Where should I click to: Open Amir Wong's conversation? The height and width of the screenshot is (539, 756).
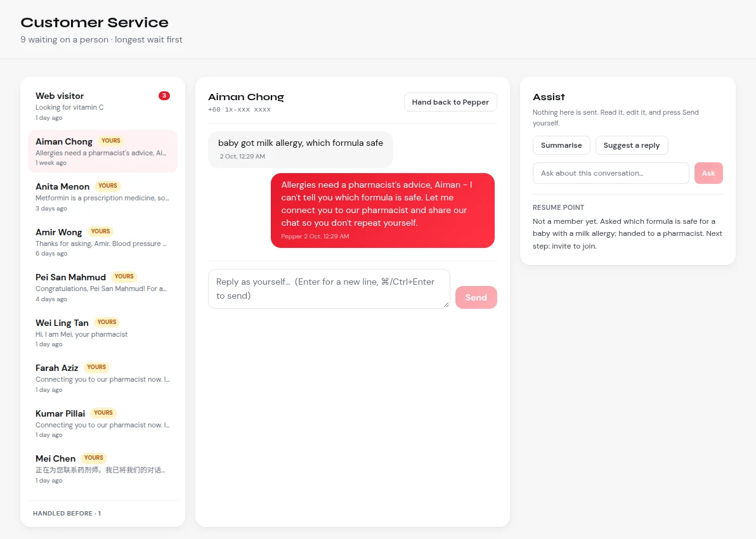pos(103,242)
